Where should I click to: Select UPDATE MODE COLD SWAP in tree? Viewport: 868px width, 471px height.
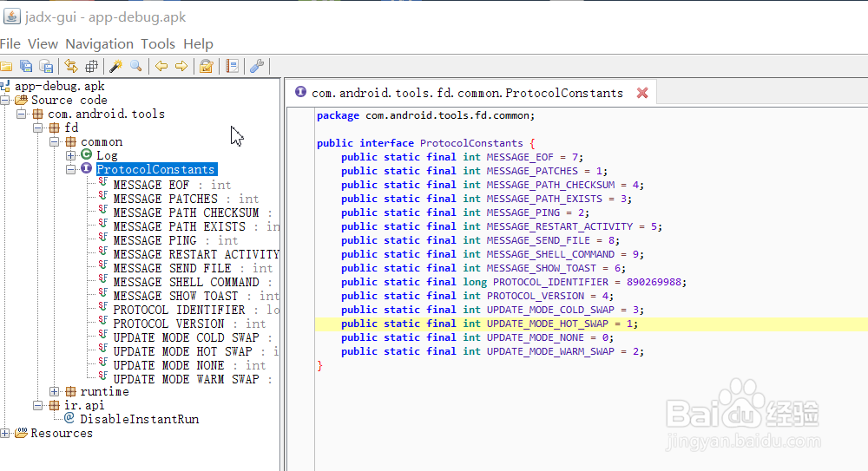pyautogui.click(x=193, y=337)
